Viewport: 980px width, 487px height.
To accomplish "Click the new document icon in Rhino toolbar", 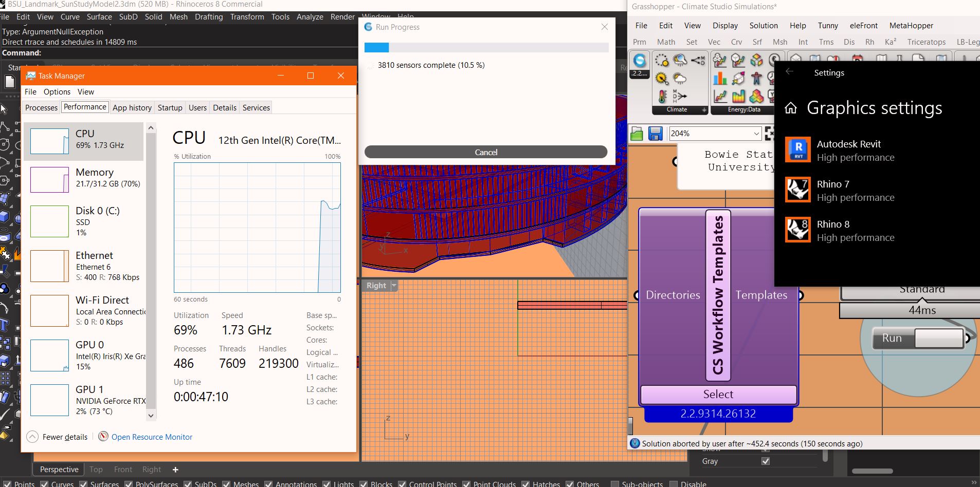I will click(x=10, y=81).
